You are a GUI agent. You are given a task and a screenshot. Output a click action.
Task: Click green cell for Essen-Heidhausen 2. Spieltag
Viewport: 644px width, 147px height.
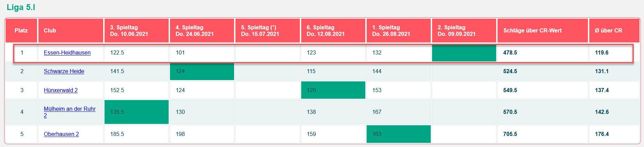pyautogui.click(x=464, y=53)
